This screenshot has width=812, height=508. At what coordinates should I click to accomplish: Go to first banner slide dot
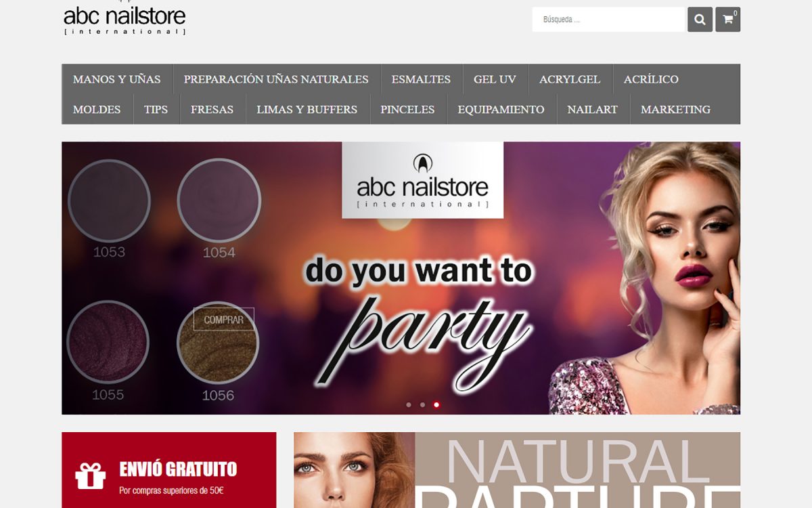[x=409, y=405]
